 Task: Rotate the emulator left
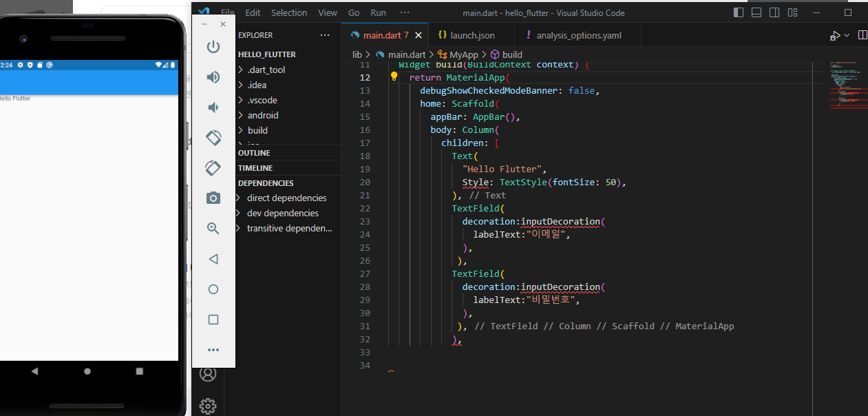(x=213, y=138)
